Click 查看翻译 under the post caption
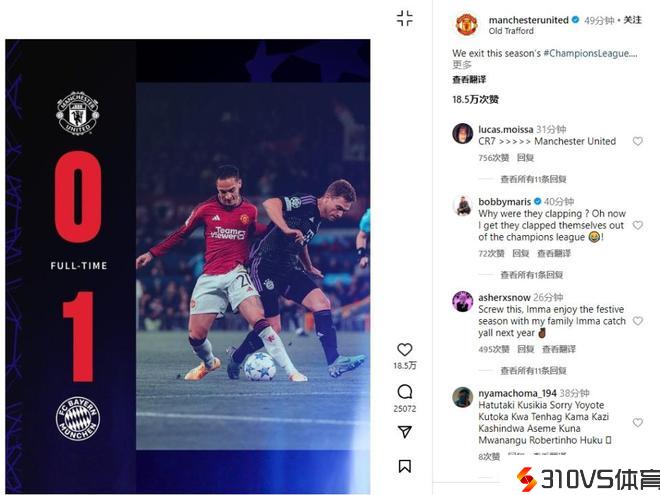 469,80
